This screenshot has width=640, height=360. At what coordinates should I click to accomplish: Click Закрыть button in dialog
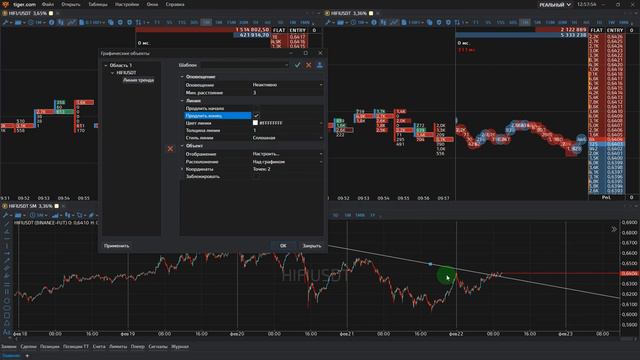[312, 246]
